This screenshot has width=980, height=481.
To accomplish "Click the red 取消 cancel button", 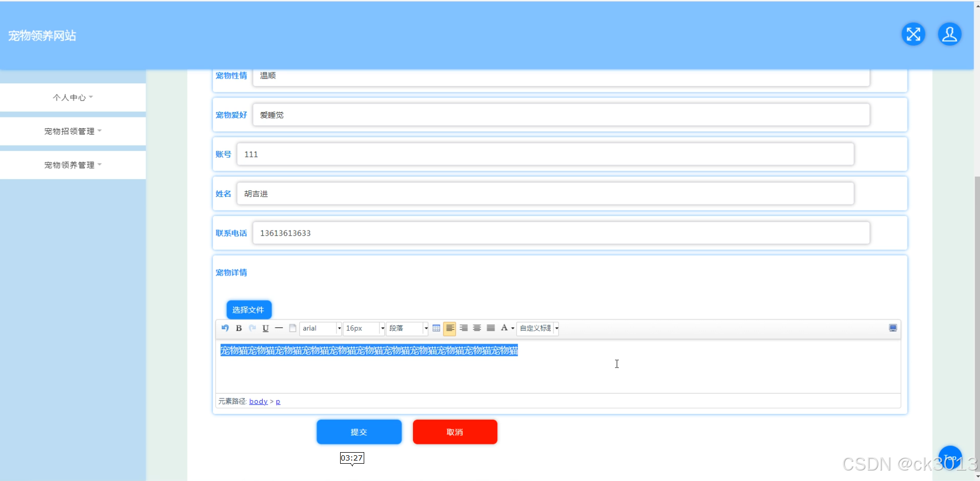I will (x=455, y=432).
